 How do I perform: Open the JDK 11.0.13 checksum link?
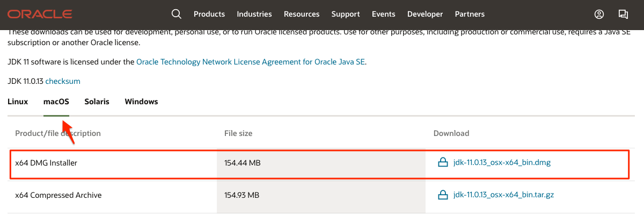tap(63, 81)
